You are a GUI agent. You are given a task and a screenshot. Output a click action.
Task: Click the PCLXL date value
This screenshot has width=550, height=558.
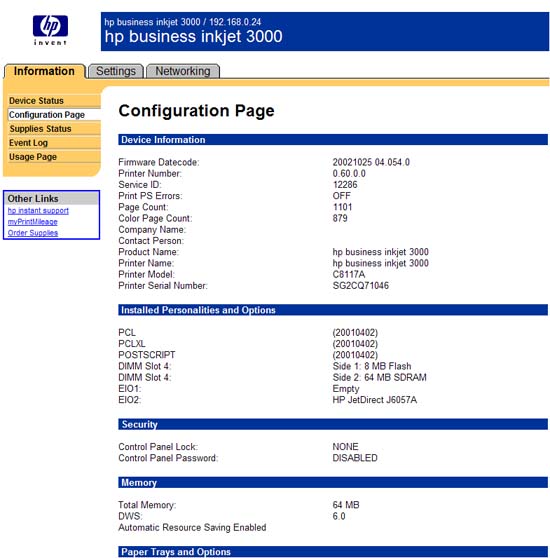click(355, 344)
